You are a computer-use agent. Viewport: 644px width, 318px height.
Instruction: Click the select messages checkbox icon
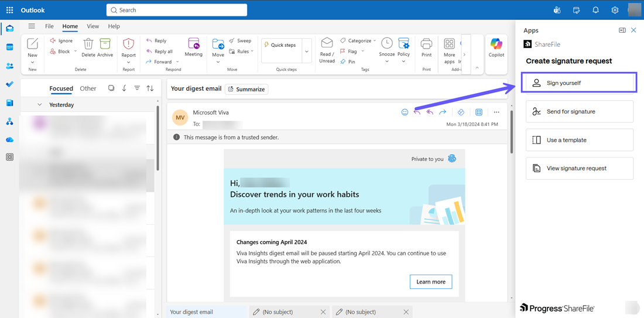tap(111, 88)
